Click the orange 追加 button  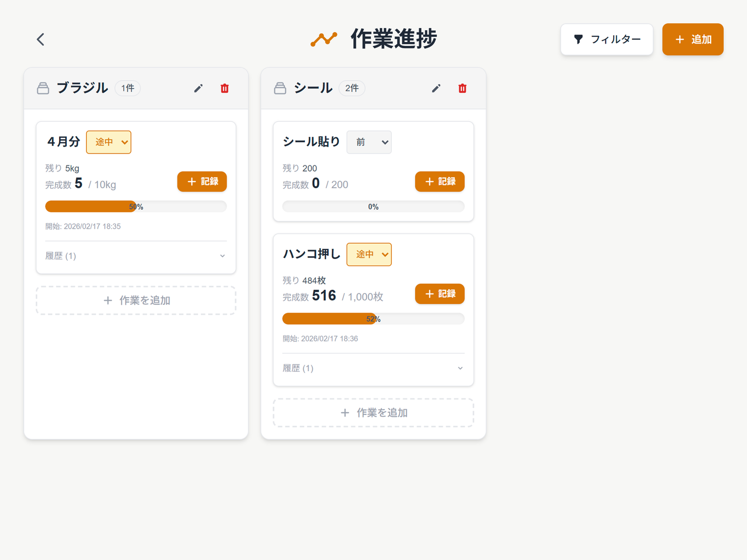tap(693, 39)
